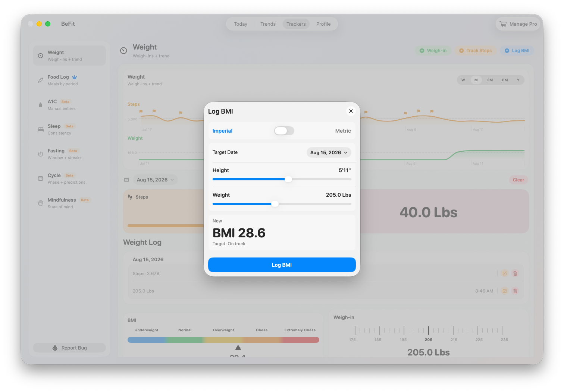Viewport: 564px width, 392px height.
Task: Go to the Profile tab
Action: [323, 24]
